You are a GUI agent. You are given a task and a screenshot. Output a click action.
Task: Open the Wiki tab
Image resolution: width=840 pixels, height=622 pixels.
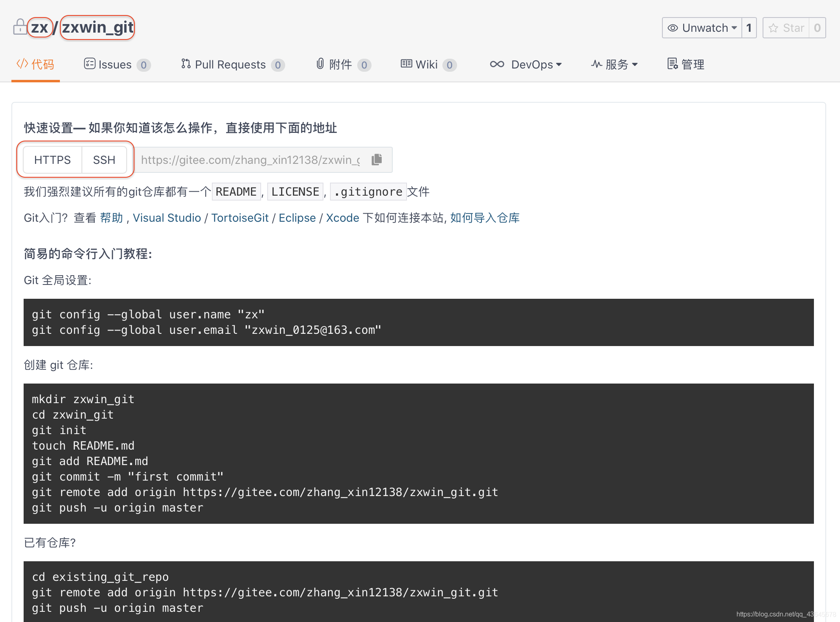tap(429, 64)
